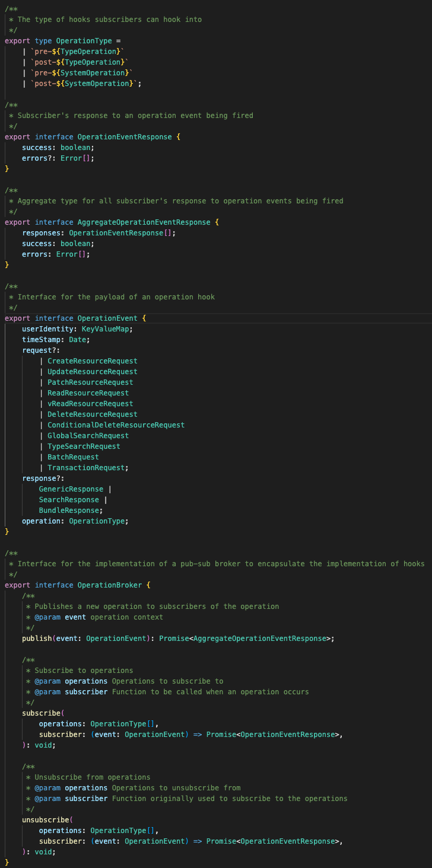Image resolution: width=432 pixels, height=868 pixels.
Task: Click the optional "errors?: Error[];" property
Action: coord(58,158)
